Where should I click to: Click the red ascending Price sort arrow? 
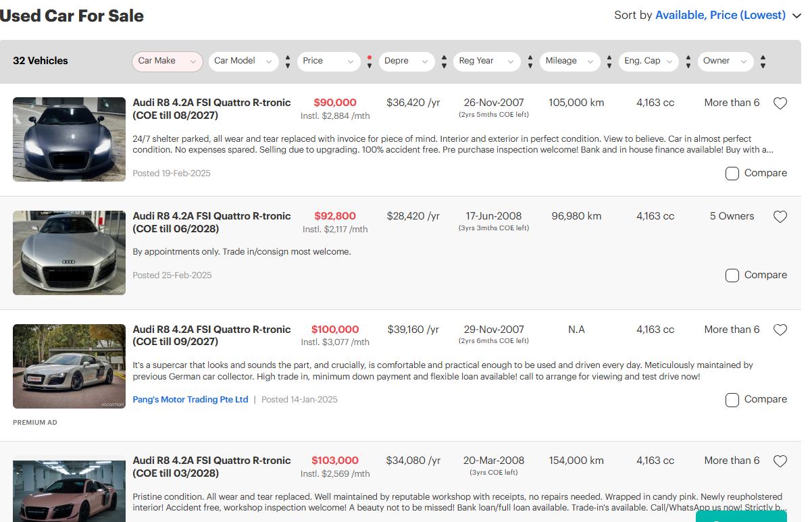(369, 57)
